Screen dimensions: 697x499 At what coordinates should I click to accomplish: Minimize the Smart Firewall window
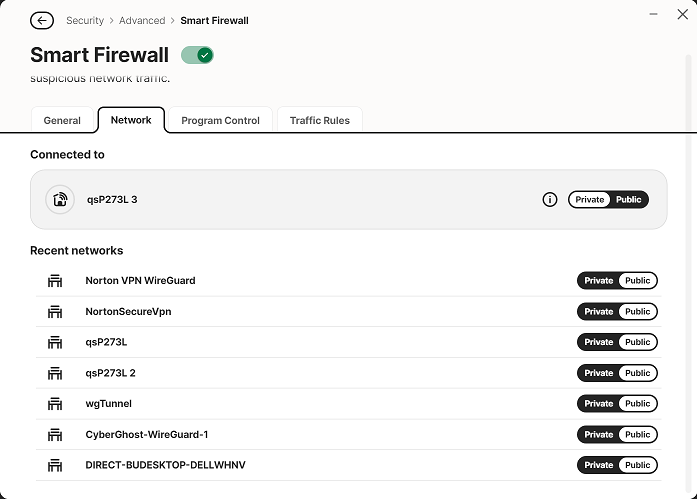coord(653,14)
